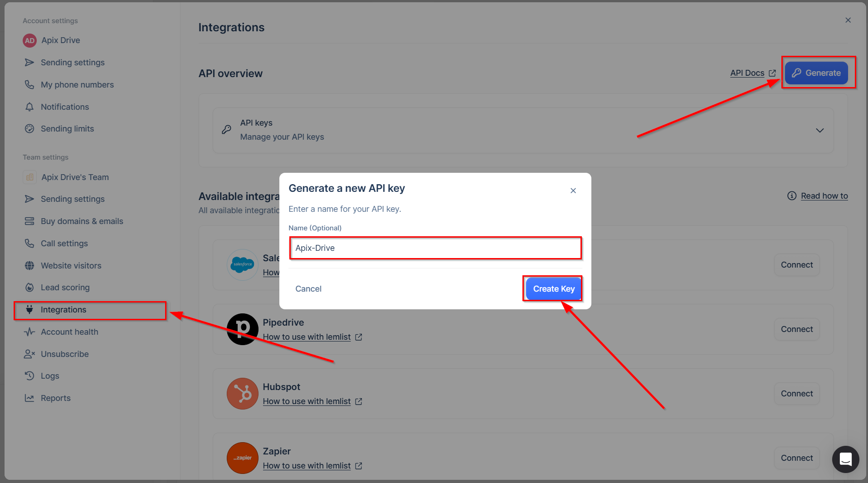
Task: Click the Zapier logo
Action: (x=243, y=458)
